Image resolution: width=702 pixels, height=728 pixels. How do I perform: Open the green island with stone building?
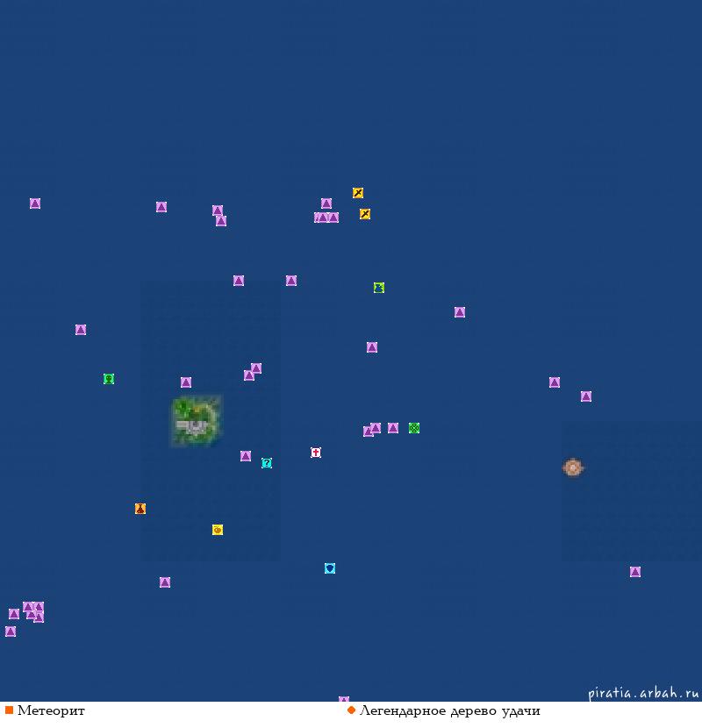197,421
